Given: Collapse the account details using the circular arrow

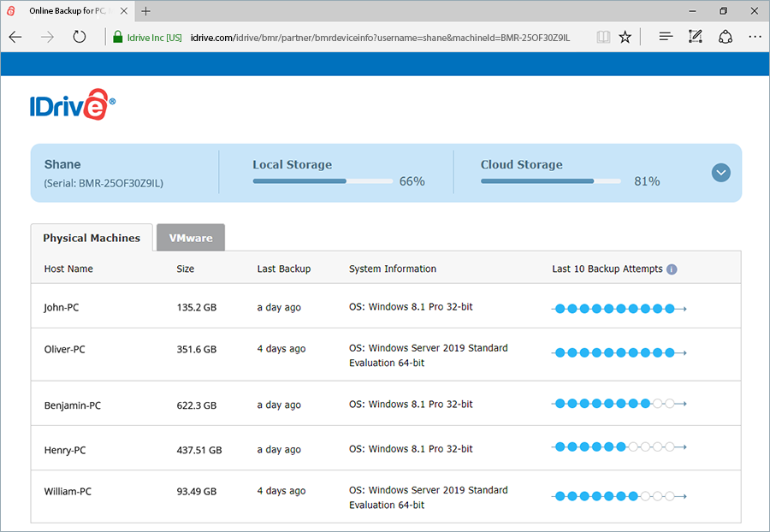Looking at the screenshot, I should 720,172.
